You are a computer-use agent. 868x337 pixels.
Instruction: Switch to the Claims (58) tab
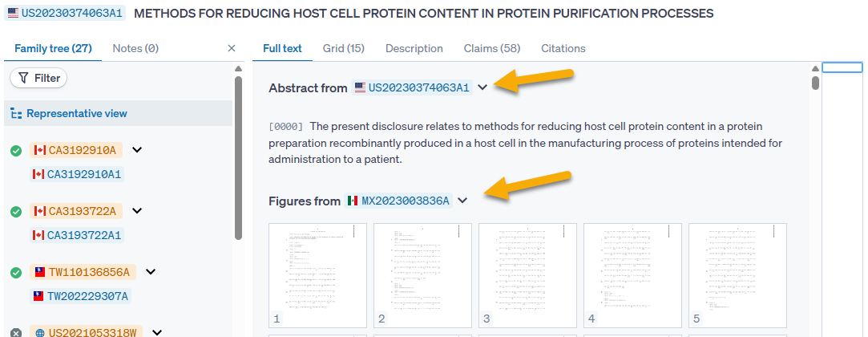pyautogui.click(x=492, y=48)
